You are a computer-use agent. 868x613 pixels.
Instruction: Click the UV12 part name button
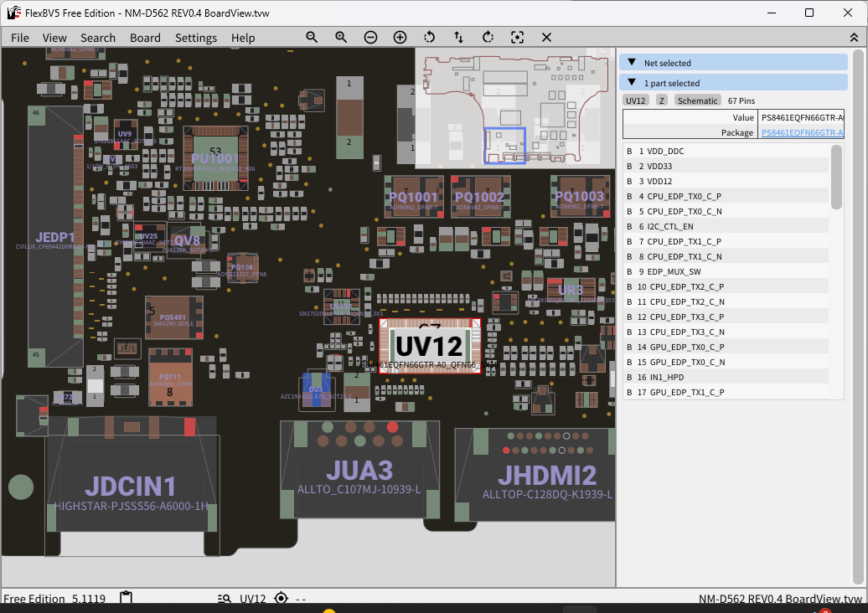tap(636, 100)
